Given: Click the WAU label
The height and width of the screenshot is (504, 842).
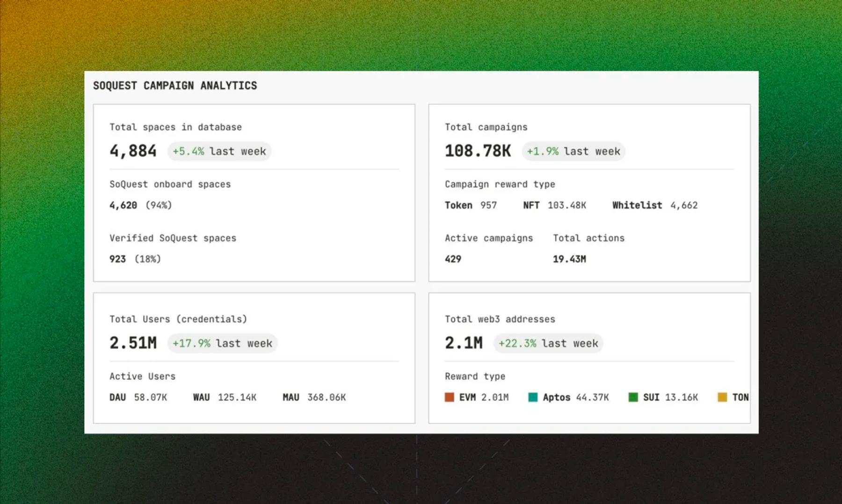Looking at the screenshot, I should coord(201,397).
